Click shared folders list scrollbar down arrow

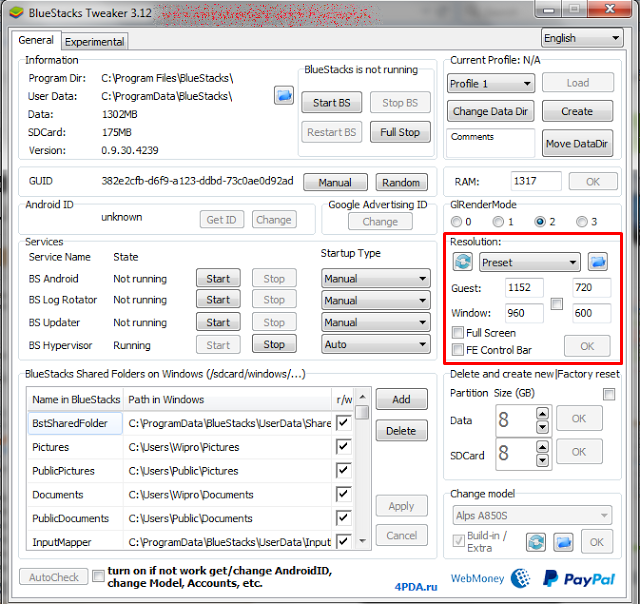coord(362,541)
